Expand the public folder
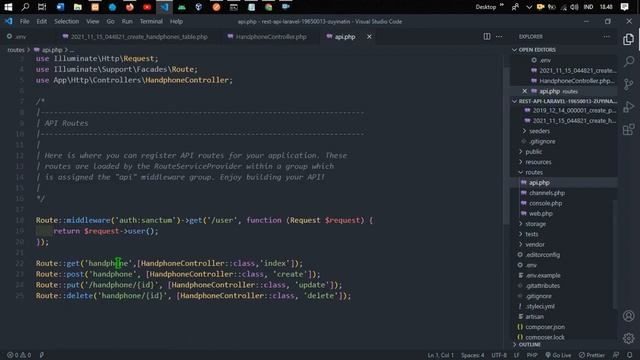This screenshot has height=360, width=640. click(533, 151)
